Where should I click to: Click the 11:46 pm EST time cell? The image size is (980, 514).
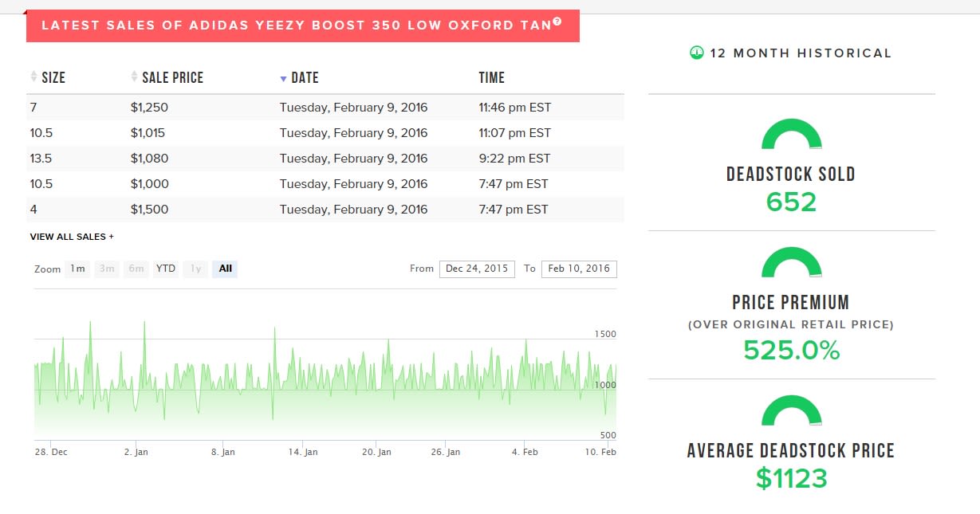point(514,108)
